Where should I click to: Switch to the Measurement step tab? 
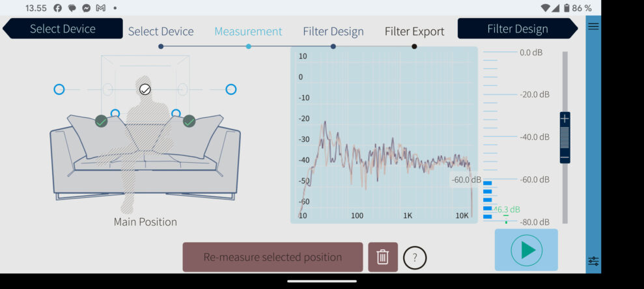pyautogui.click(x=248, y=31)
